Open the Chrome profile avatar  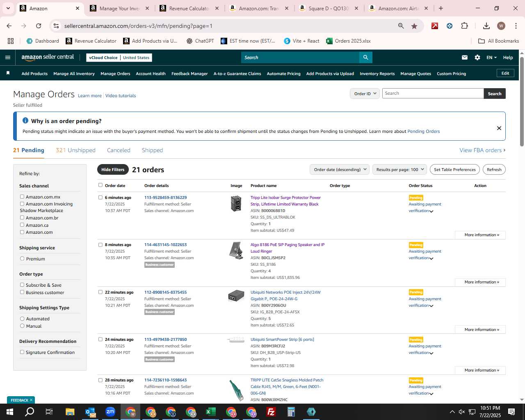click(501, 26)
